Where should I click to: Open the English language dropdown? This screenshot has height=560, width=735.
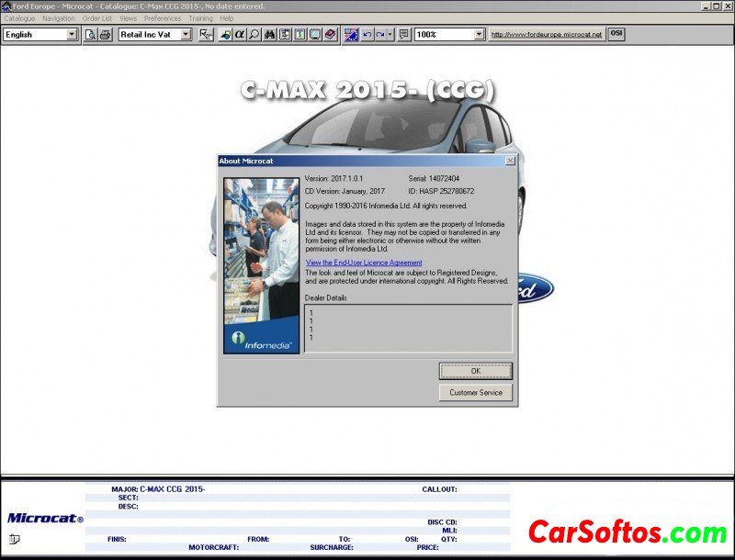point(72,35)
